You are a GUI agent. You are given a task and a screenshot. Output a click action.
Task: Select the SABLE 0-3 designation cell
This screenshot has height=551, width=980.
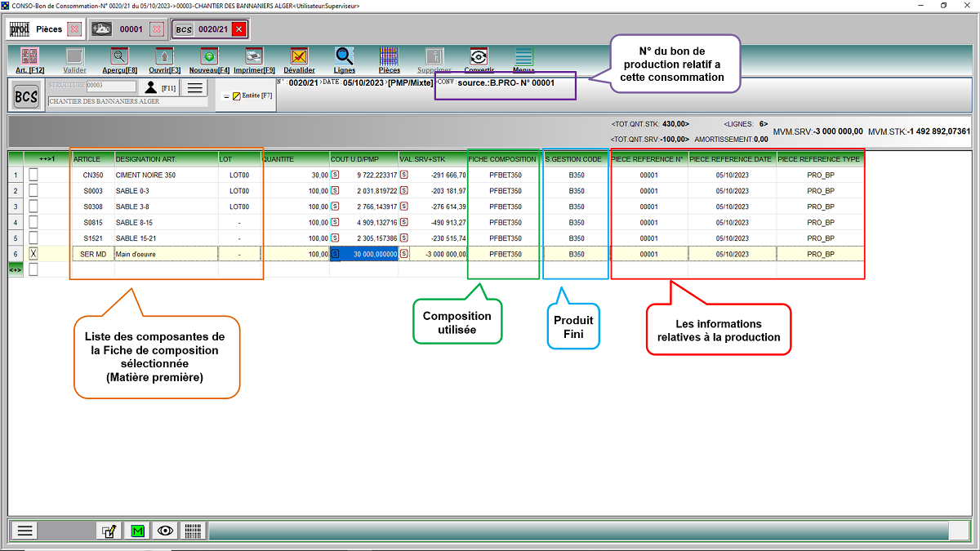point(166,190)
